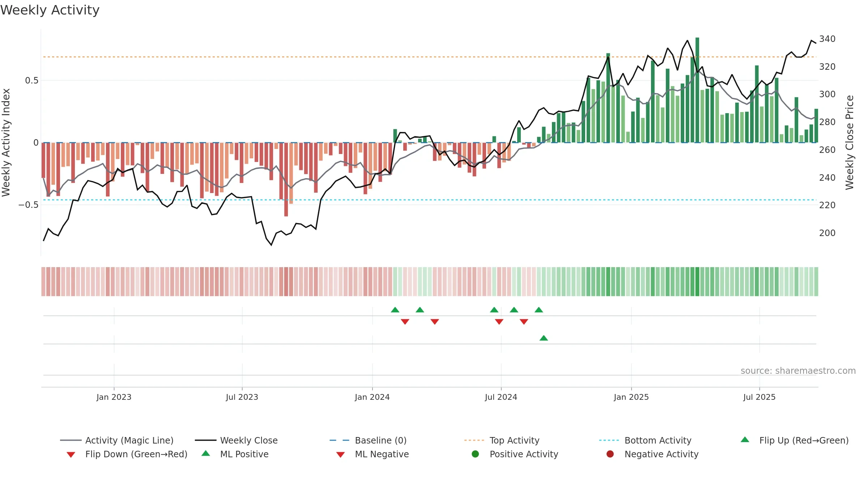Click the orange dashed Top Activity threshold line
The width and height of the screenshot is (868, 488).
click(x=430, y=57)
